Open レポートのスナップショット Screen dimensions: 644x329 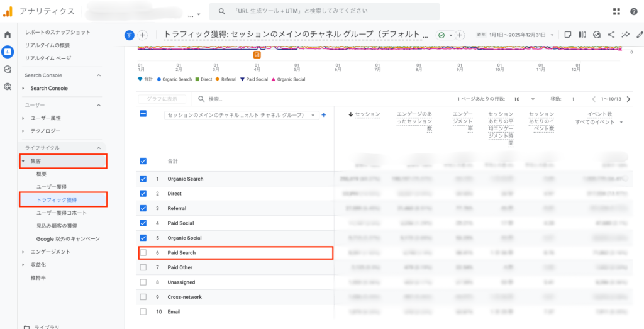coord(57,32)
